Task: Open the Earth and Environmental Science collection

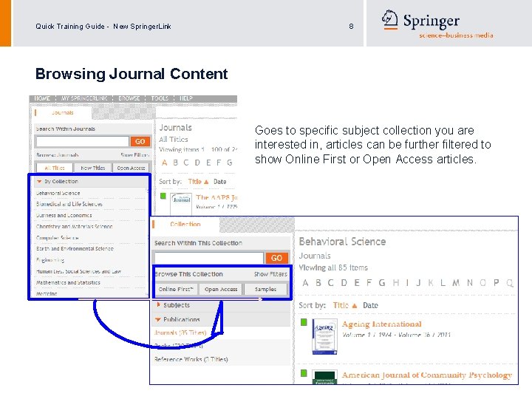Action: tap(75, 249)
